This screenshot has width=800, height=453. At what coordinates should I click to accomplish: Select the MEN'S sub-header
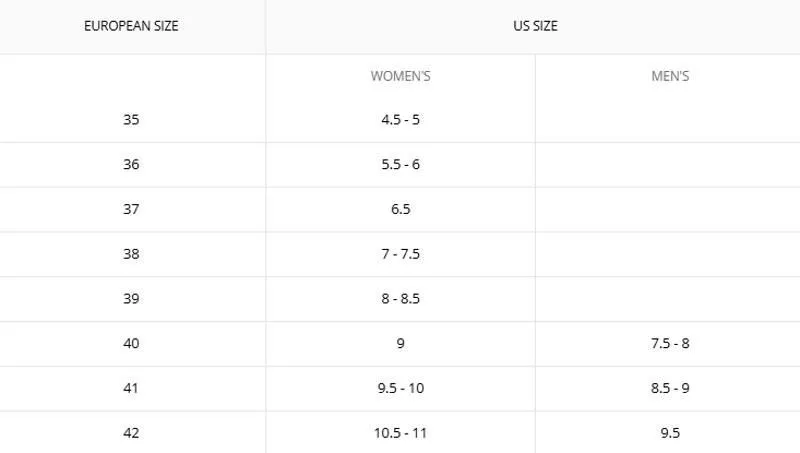point(670,76)
